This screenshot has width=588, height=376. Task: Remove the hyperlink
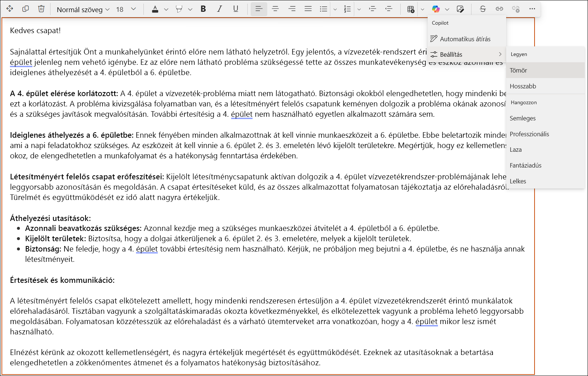point(516,9)
